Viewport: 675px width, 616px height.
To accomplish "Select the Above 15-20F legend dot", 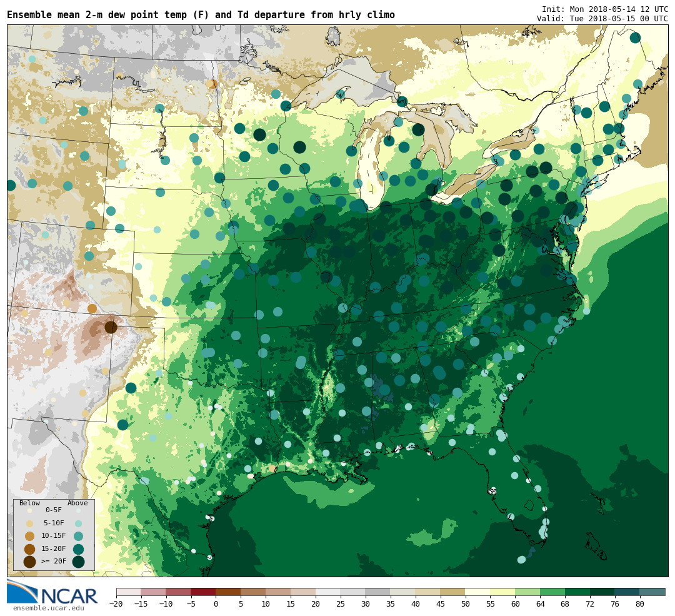I will pyautogui.click(x=78, y=549).
